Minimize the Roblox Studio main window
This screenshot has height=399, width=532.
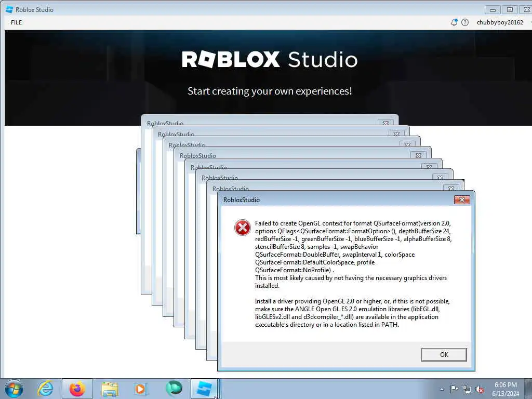point(493,10)
